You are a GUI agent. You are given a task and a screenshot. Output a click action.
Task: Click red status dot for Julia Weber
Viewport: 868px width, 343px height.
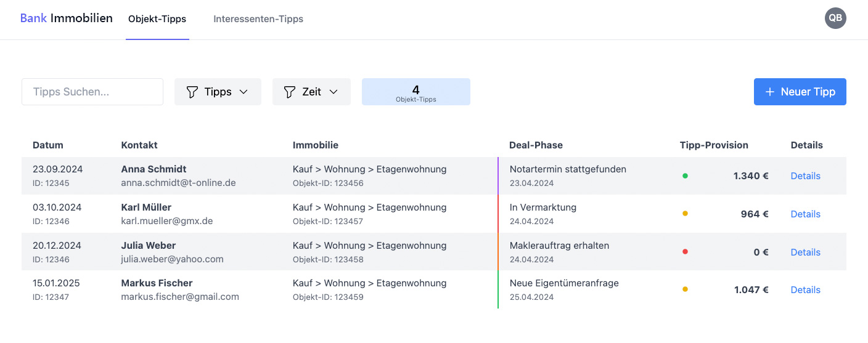(685, 252)
